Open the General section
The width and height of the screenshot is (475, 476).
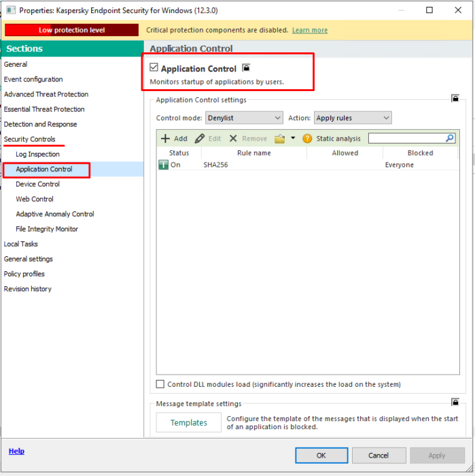16,65
